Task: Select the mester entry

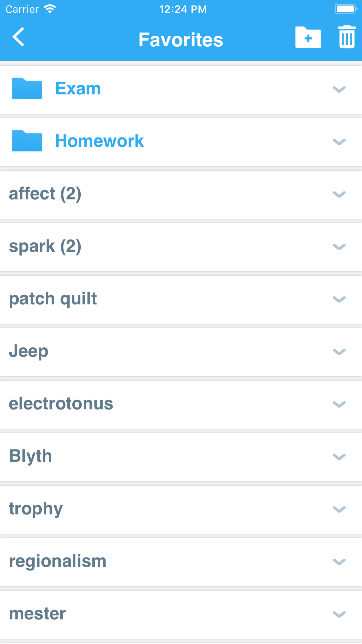Action: [38, 614]
